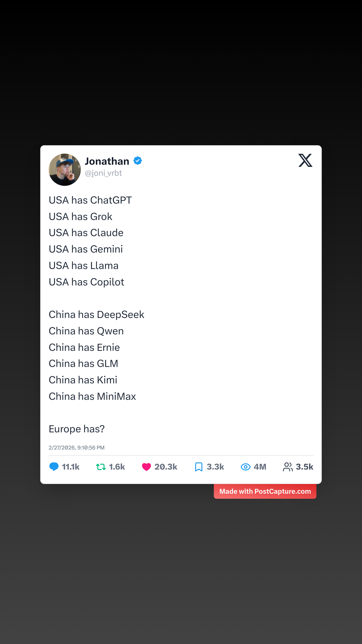
Task: Click the 2/27/2026 timestamp
Action: pyautogui.click(x=76, y=447)
